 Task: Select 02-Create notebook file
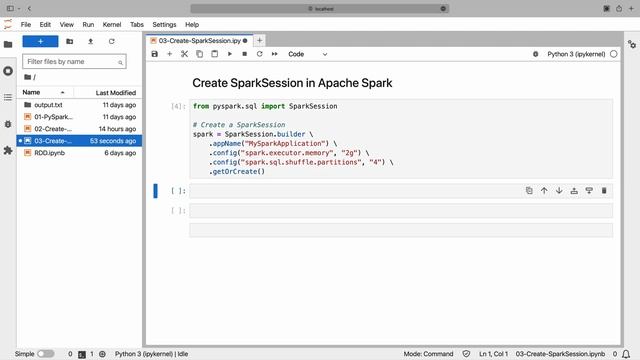click(x=79, y=129)
